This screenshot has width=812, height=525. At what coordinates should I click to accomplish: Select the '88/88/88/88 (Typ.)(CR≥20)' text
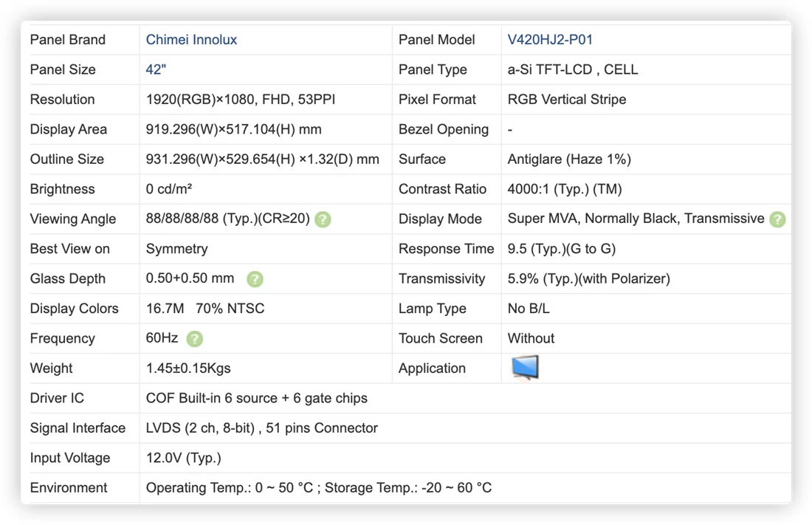click(227, 219)
